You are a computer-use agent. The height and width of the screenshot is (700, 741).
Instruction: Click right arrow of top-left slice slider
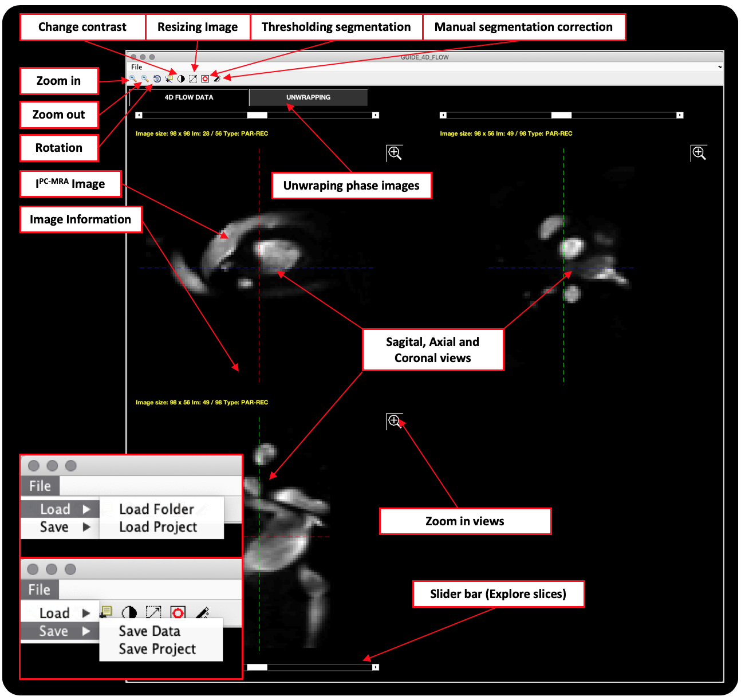click(376, 115)
